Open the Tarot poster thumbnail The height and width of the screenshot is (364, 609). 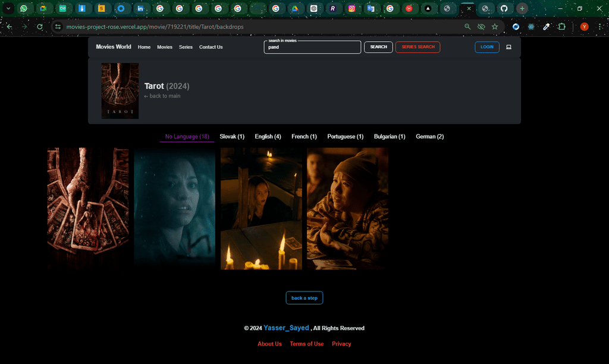pos(120,91)
